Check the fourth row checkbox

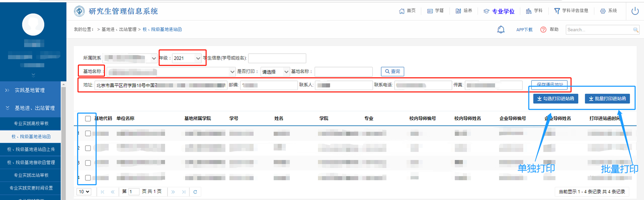88,178
